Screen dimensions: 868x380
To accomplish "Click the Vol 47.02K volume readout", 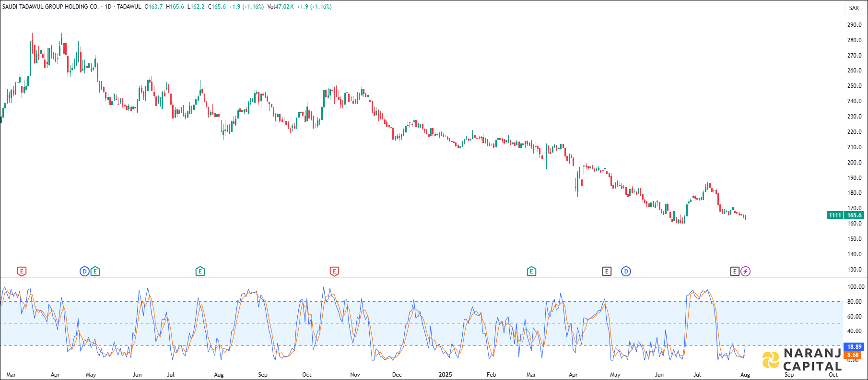I will coord(281,7).
